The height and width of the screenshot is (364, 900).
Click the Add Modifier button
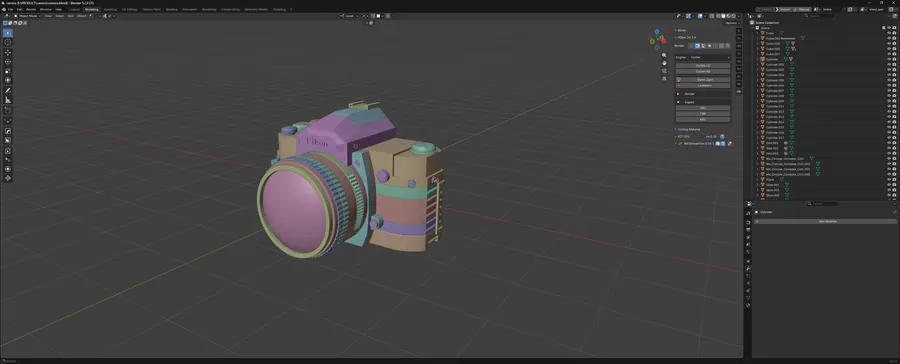[825, 221]
